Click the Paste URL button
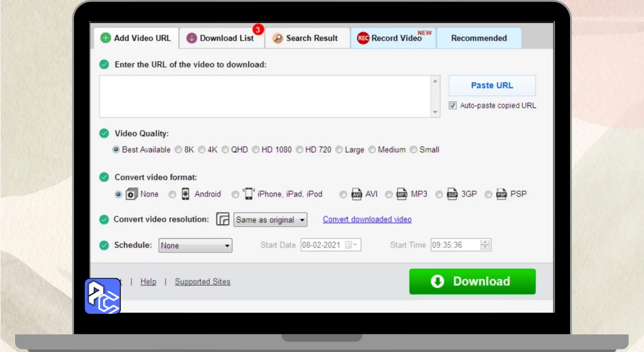644x352 pixels. pos(492,85)
